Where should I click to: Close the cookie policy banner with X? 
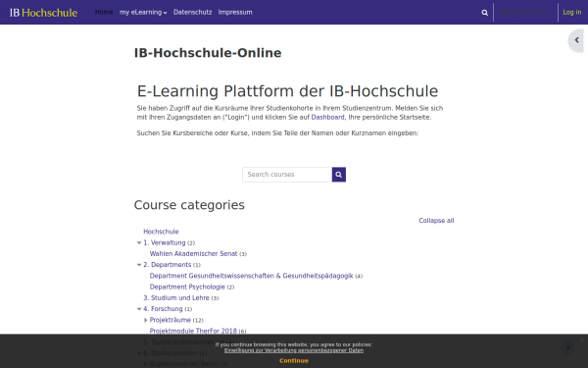(581, 340)
